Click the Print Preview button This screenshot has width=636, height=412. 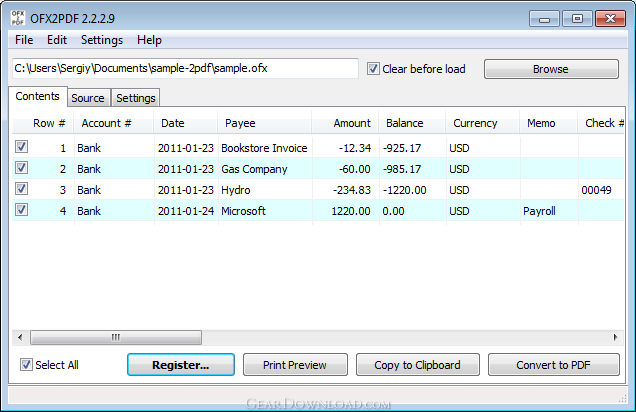click(x=295, y=365)
